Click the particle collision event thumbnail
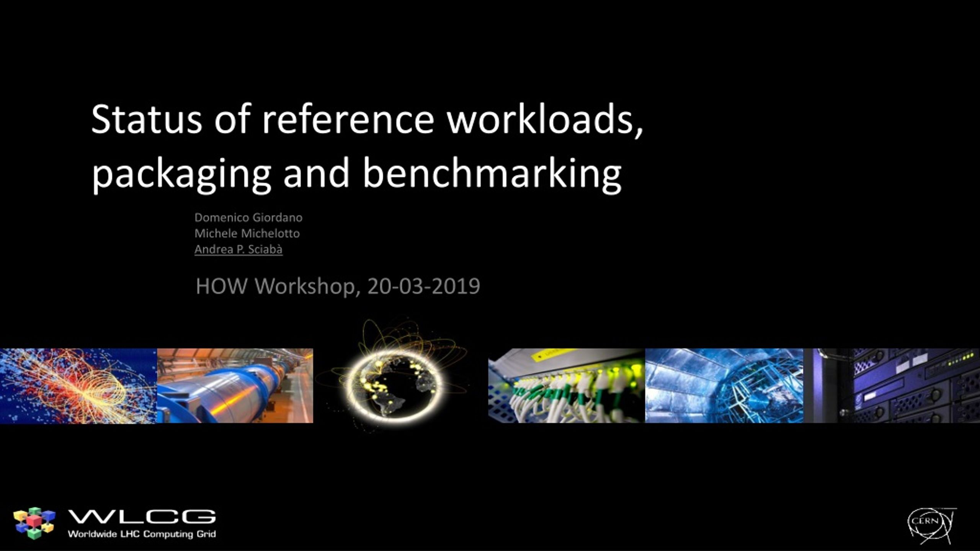The image size is (980, 551). click(x=78, y=386)
